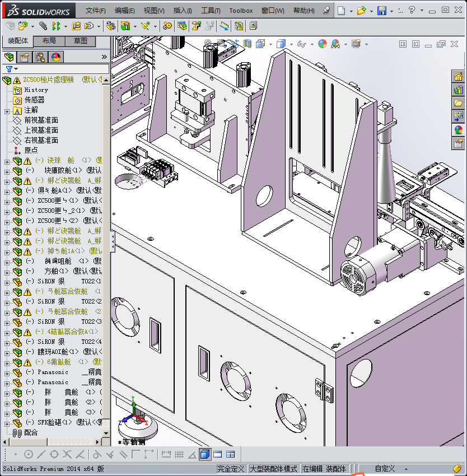This screenshot has height=476, width=467.
Task: Open the SolidWorks Resources home pane
Action: click(x=459, y=77)
